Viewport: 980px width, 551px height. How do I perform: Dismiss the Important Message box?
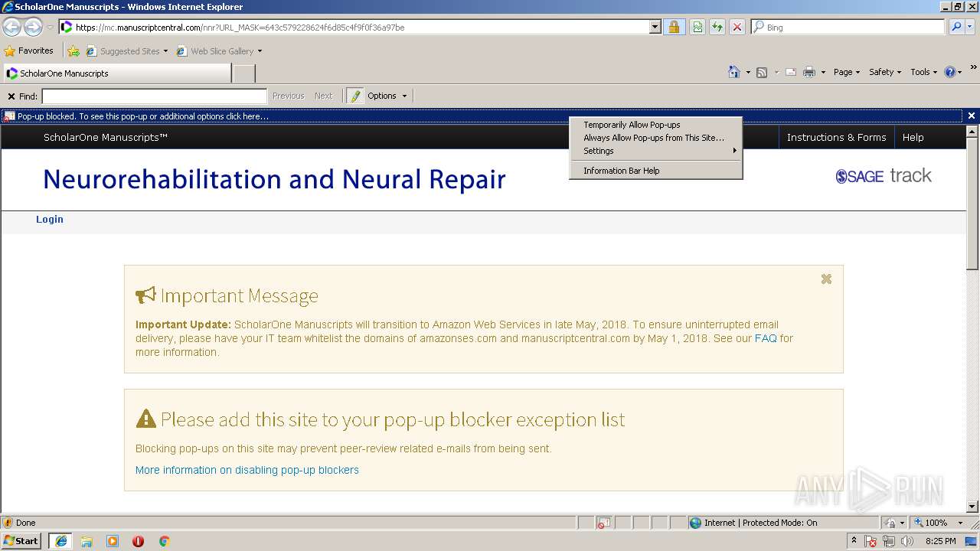826,279
